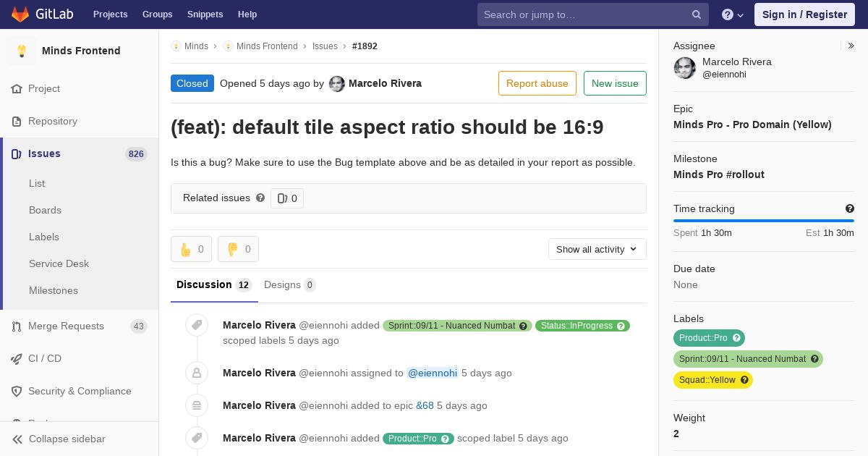Open Snippets in top navigation
Image resolution: width=868 pixels, height=456 pixels.
pyautogui.click(x=205, y=14)
